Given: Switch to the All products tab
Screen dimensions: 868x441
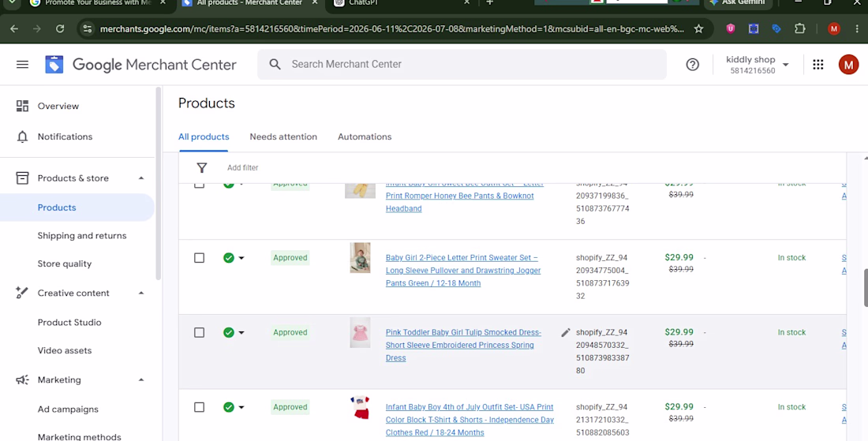Looking at the screenshot, I should [204, 136].
